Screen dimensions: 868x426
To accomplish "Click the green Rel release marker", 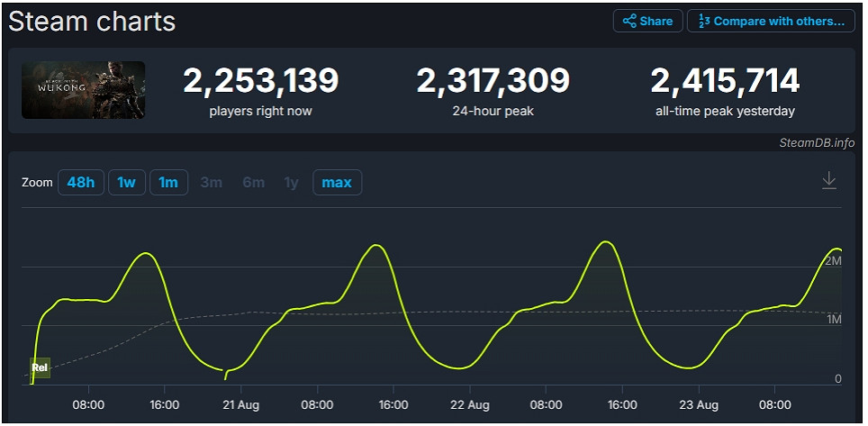I will (40, 367).
